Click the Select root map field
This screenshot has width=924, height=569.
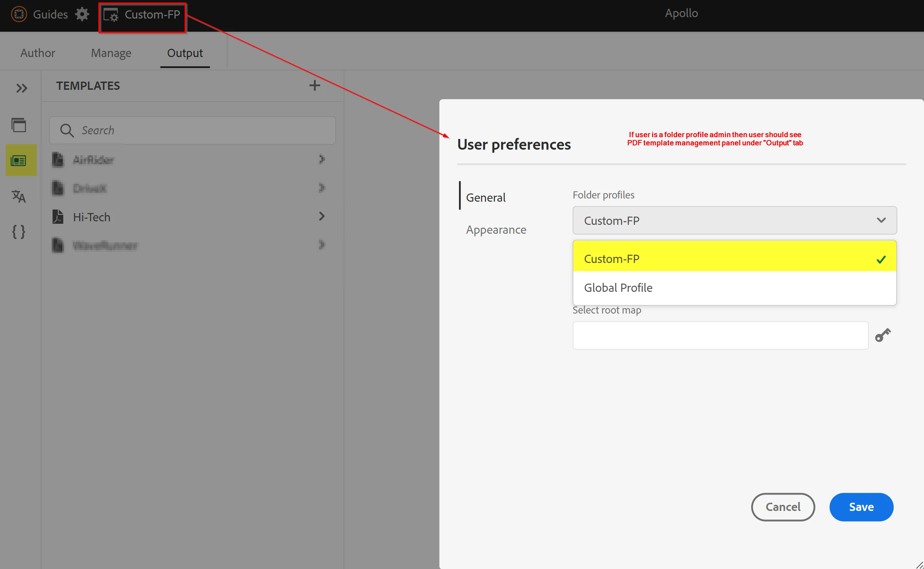[719, 335]
